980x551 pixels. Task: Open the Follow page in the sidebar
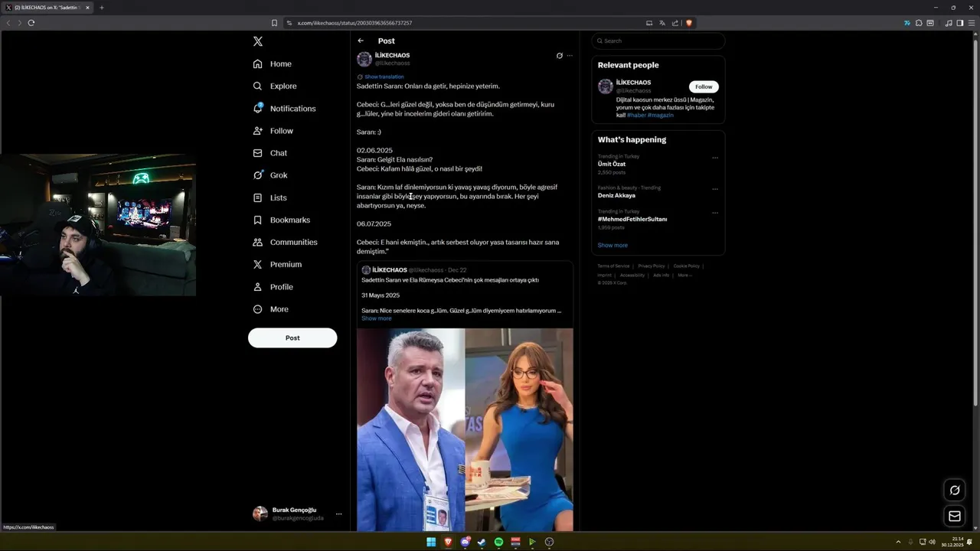tap(273, 131)
